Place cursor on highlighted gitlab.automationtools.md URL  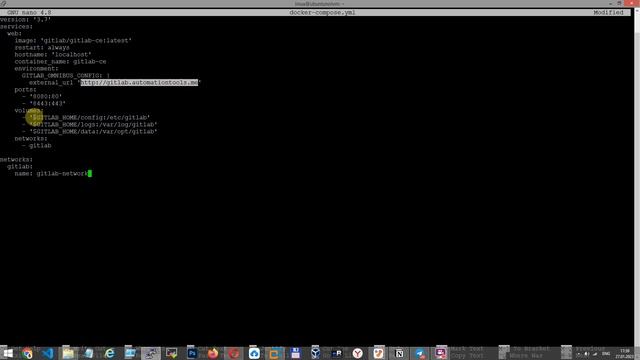(x=139, y=82)
